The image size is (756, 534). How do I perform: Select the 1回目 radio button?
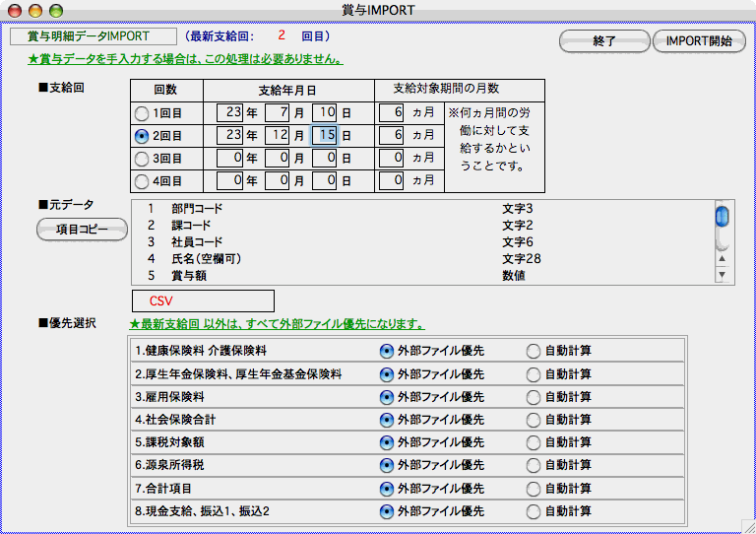pyautogui.click(x=142, y=113)
